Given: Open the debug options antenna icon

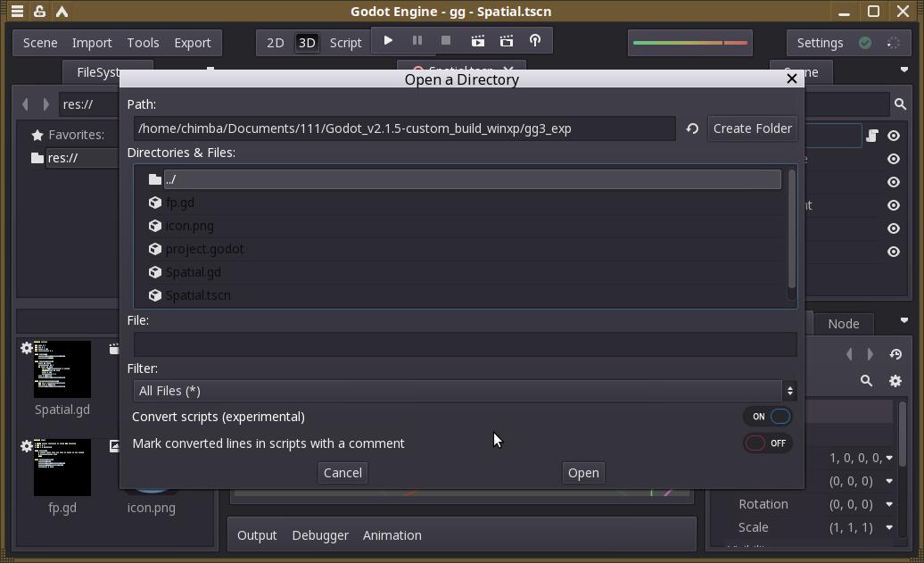Looking at the screenshot, I should [535, 41].
